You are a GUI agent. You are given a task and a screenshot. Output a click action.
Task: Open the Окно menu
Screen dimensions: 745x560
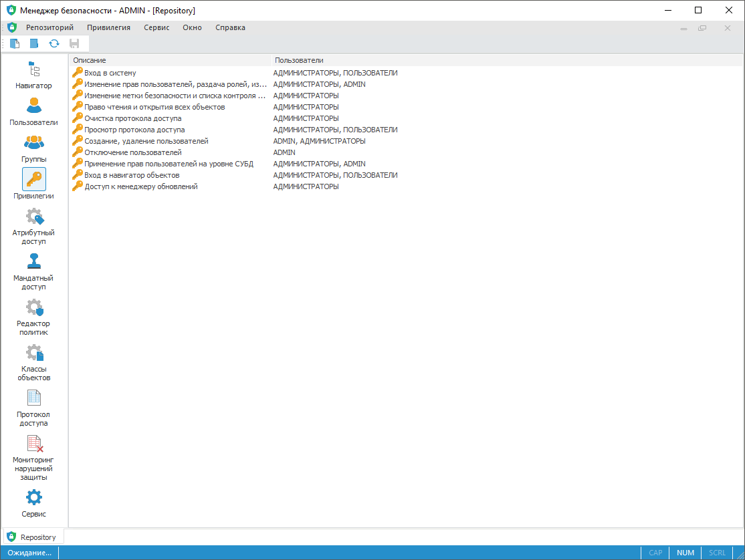[x=193, y=27]
